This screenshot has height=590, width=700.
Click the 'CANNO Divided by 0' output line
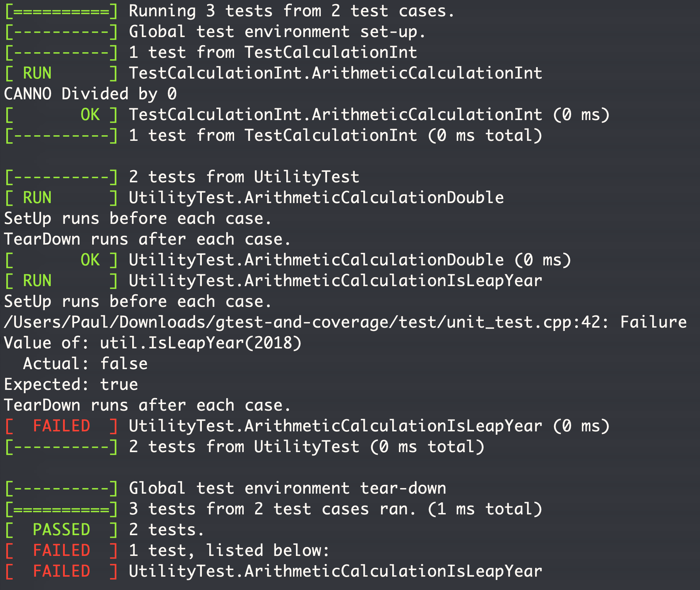[x=90, y=94]
